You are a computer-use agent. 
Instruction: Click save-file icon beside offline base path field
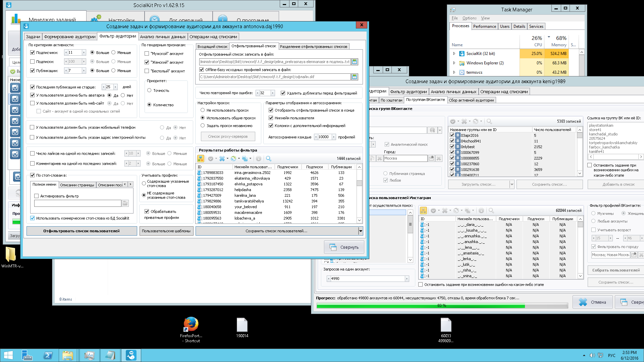355,77
